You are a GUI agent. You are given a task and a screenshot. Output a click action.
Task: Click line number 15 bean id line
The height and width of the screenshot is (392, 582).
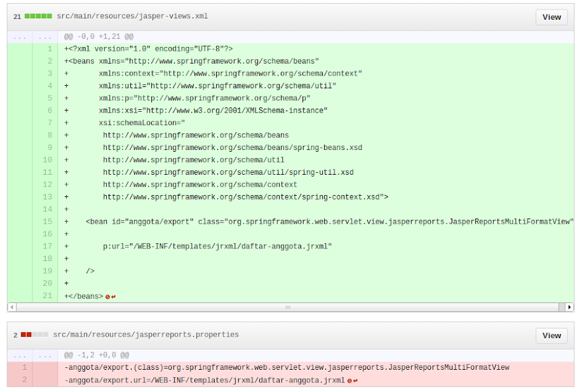(x=48, y=222)
